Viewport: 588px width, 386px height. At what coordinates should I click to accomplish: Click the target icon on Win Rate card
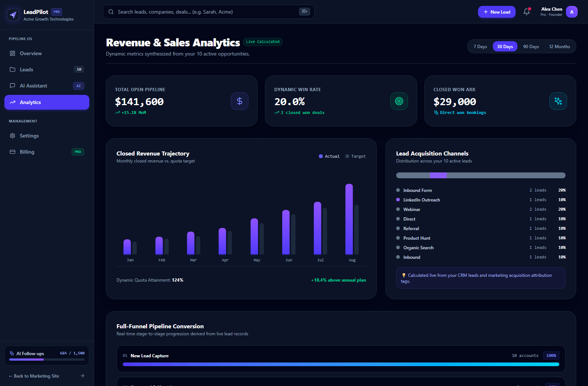[399, 101]
